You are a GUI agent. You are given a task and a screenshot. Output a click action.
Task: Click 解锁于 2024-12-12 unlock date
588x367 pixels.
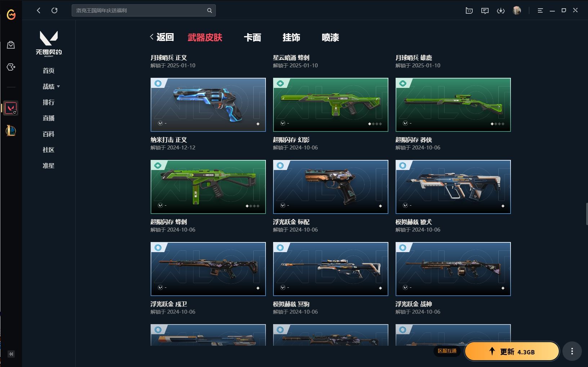point(173,148)
